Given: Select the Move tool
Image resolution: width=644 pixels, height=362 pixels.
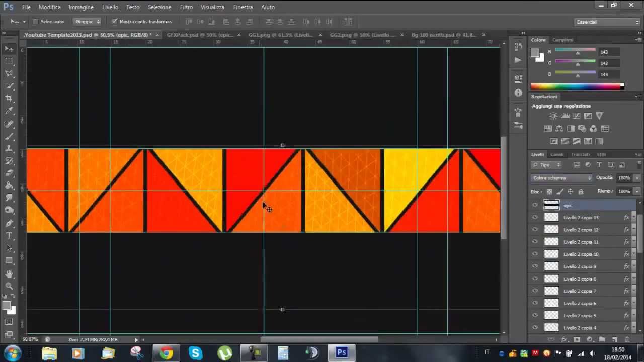Looking at the screenshot, I should point(9,49).
